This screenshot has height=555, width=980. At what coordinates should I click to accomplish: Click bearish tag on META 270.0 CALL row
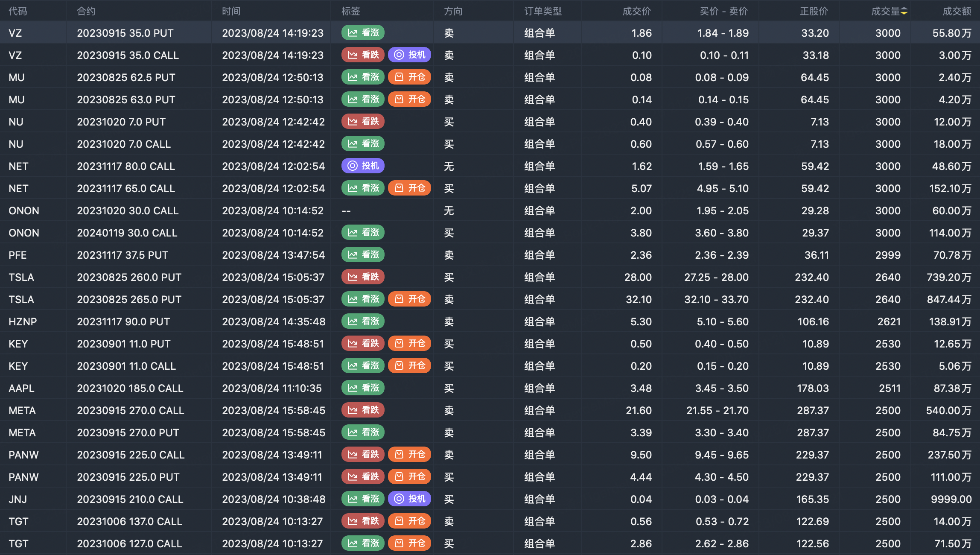pyautogui.click(x=363, y=410)
